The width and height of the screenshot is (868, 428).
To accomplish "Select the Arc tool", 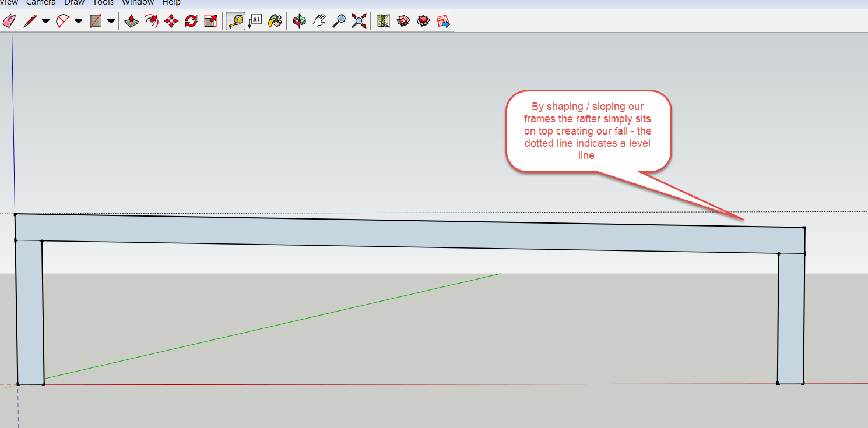I will 62,22.
